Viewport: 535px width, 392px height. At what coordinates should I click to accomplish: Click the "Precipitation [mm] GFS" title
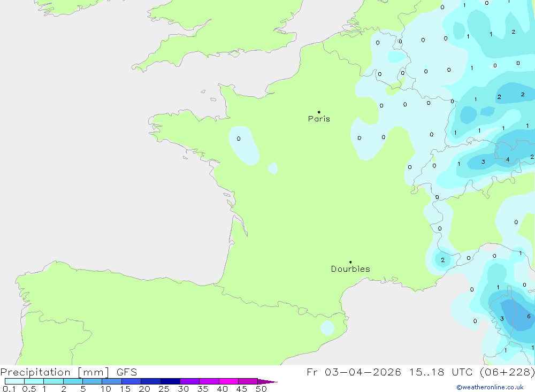coord(68,372)
